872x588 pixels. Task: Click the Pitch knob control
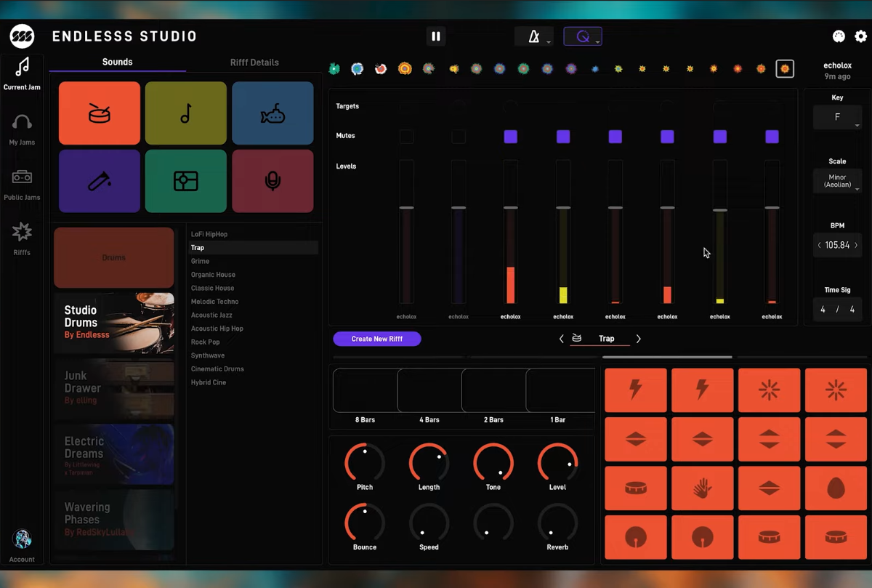pos(365,462)
